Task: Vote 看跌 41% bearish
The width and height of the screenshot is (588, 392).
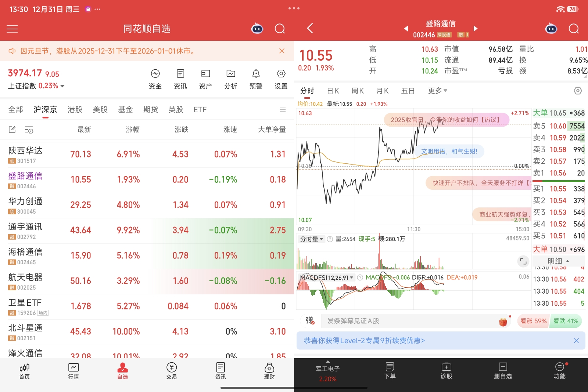Action: click(x=566, y=321)
